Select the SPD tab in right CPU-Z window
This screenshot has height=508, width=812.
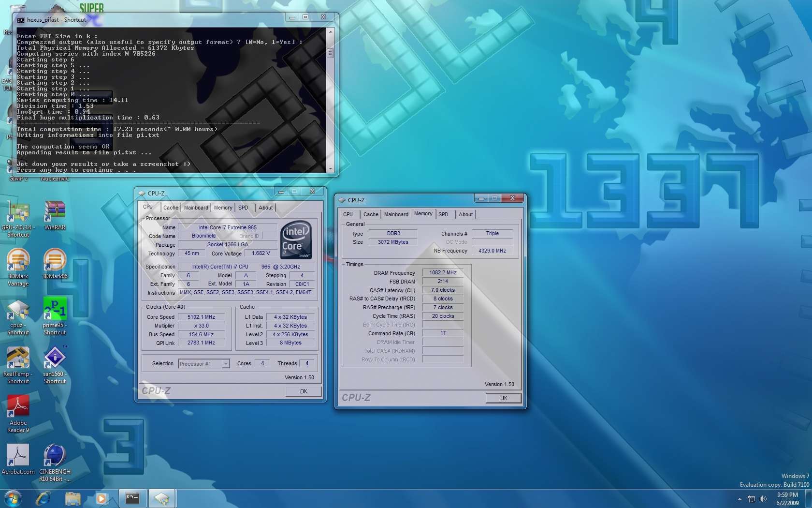443,214
